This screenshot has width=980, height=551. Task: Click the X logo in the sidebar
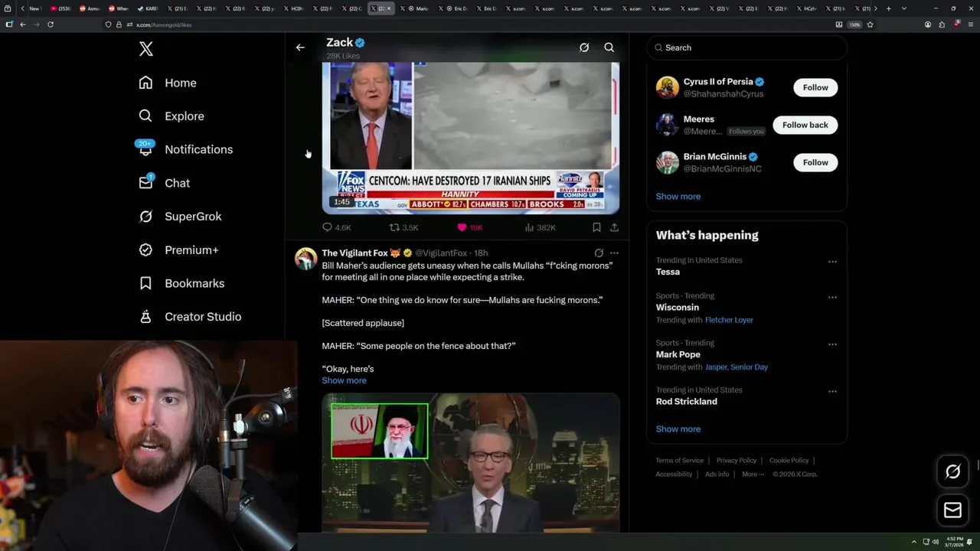pos(146,49)
